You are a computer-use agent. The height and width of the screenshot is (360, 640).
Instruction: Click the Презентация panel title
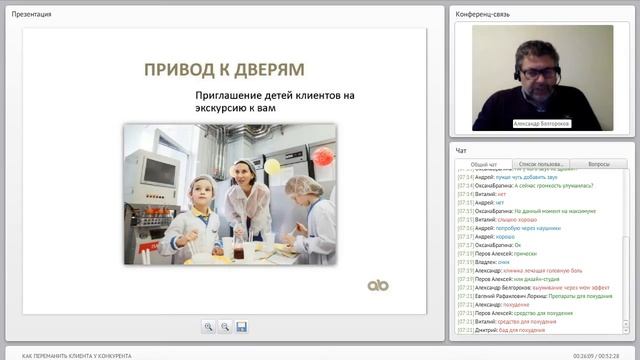31,14
